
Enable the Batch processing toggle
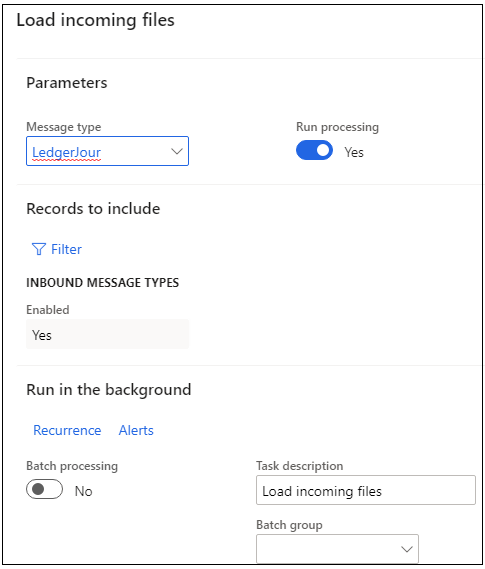[x=44, y=489]
